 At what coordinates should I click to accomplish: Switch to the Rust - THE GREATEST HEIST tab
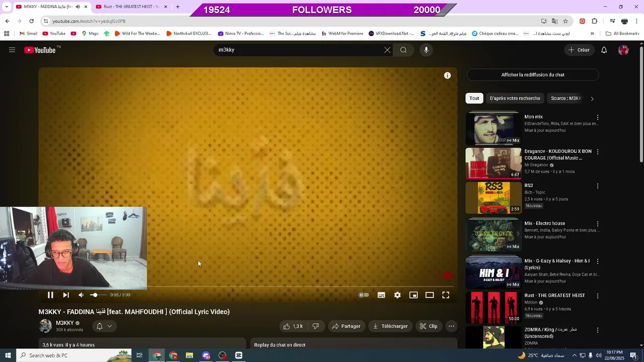pyautogui.click(x=131, y=7)
